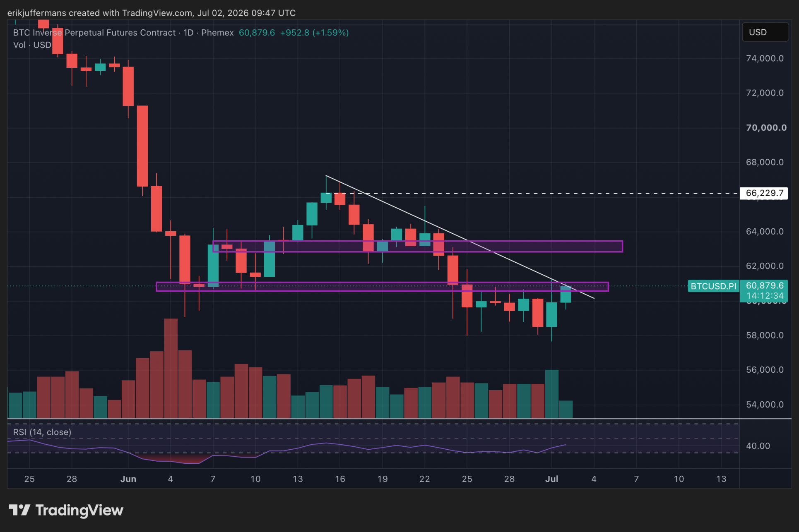Screen dimensions: 799x532
Task: Click the RSI (14, close) indicator label
Action: coord(42,432)
